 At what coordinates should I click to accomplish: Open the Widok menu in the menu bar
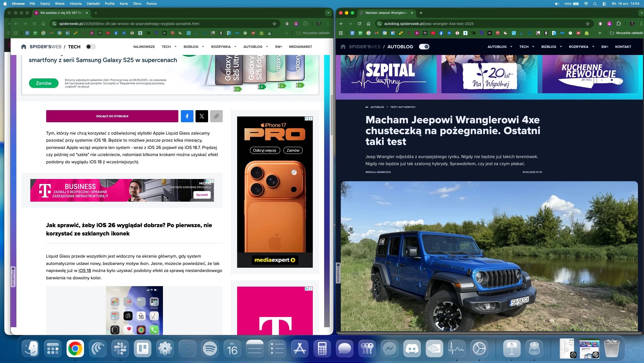pos(60,4)
